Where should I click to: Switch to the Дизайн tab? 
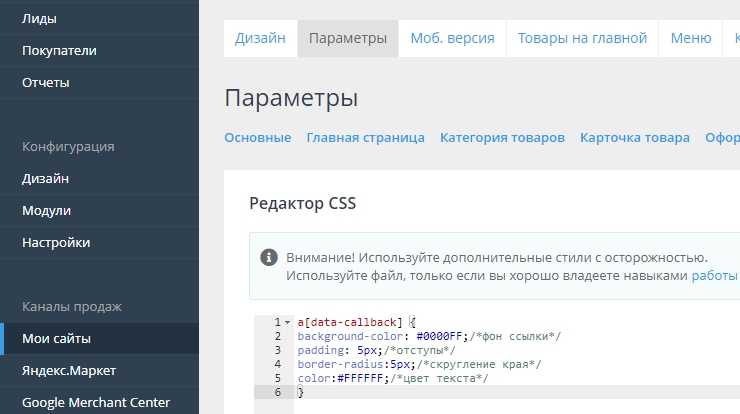coord(260,38)
